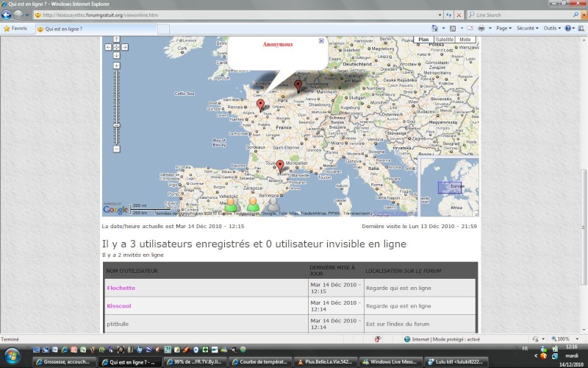The width and height of the screenshot is (588, 368).
Task: Open the map Conditions d'utilisation link
Action: 395,213
